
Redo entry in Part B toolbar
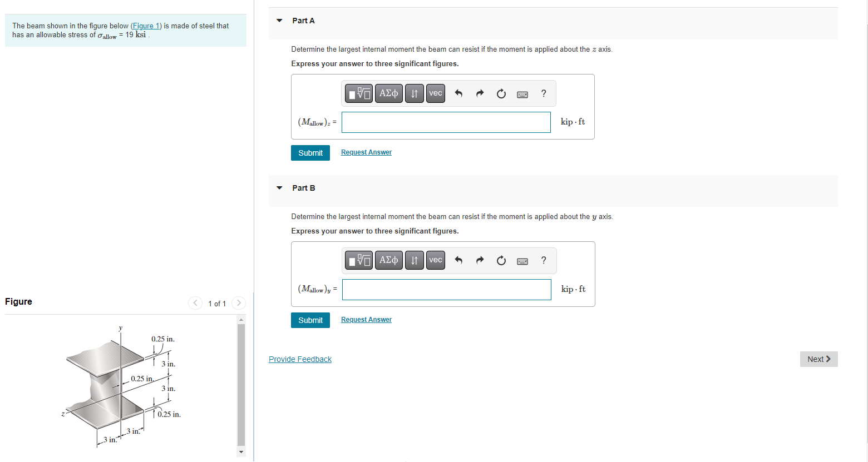click(480, 260)
